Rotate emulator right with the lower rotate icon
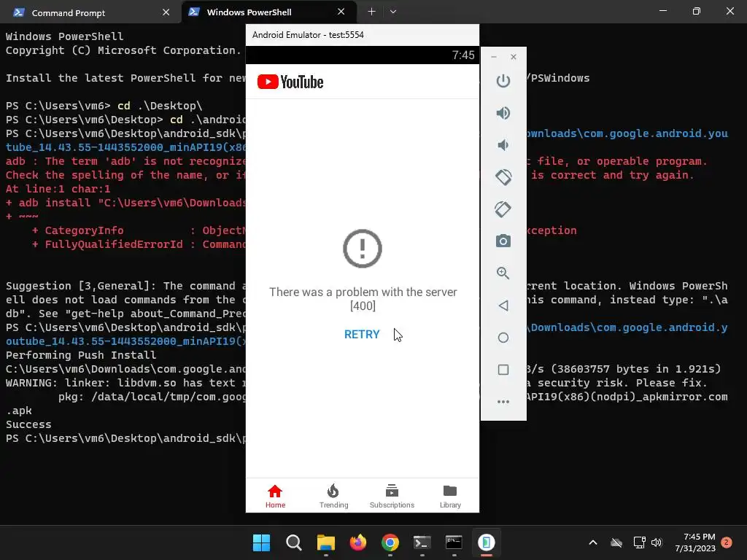 pos(503,209)
